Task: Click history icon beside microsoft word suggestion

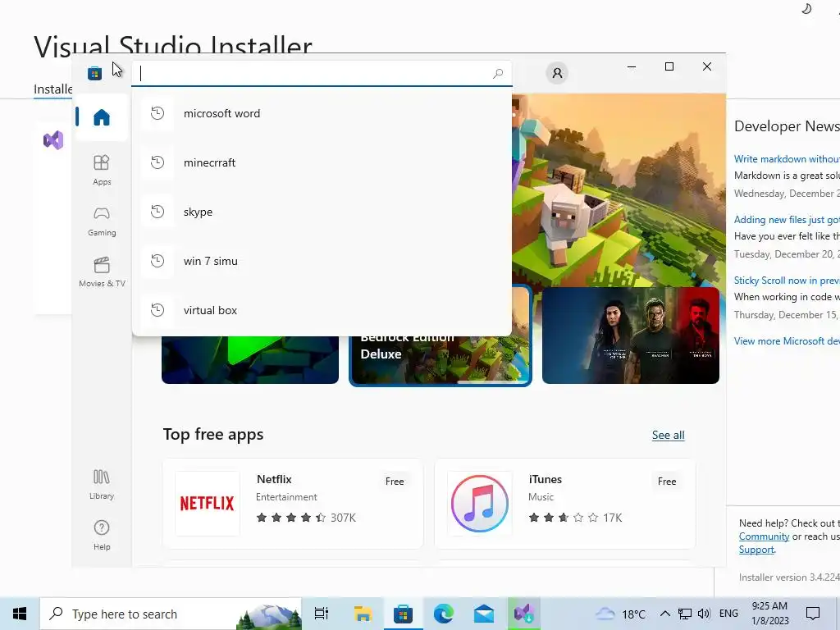Action: point(157,113)
